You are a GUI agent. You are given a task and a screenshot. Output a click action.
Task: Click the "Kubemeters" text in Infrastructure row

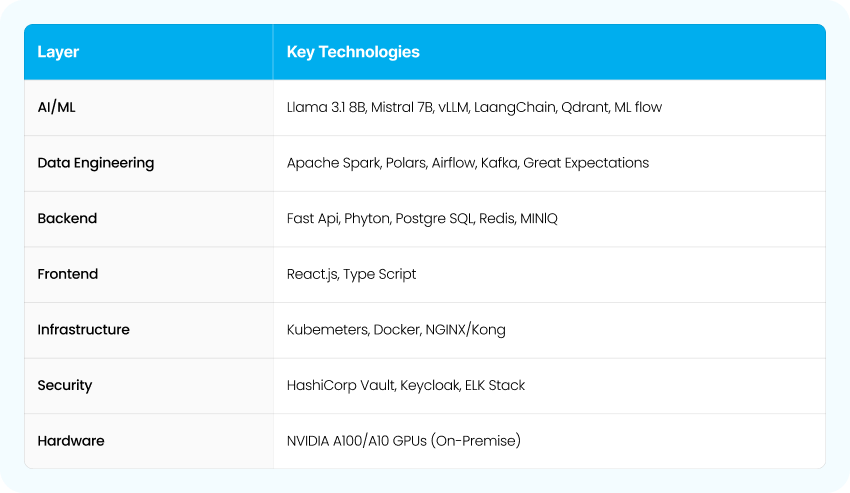326,329
